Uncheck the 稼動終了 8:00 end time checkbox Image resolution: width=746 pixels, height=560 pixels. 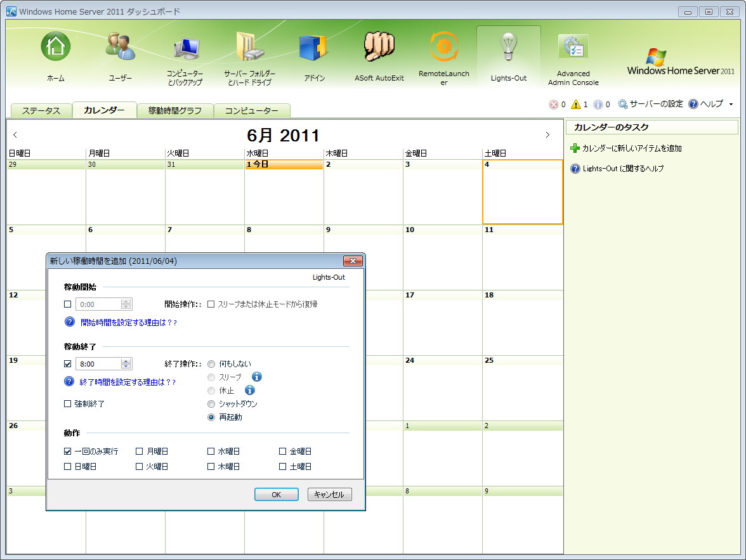67,364
